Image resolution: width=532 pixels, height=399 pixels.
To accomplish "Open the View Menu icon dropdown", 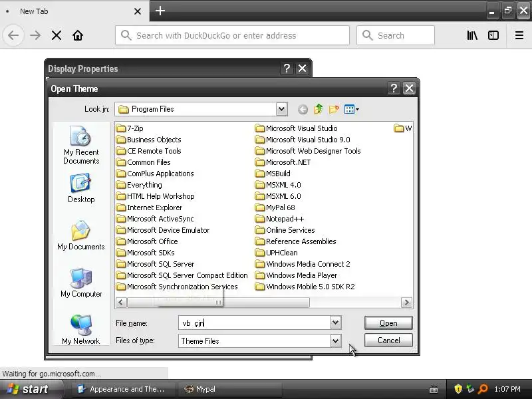I will click(352, 109).
